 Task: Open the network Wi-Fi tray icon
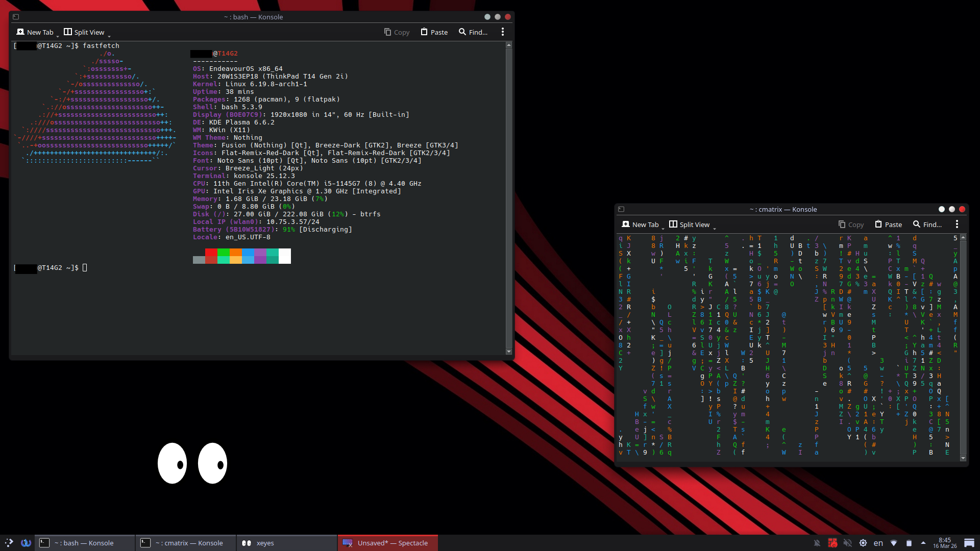coord(894,543)
